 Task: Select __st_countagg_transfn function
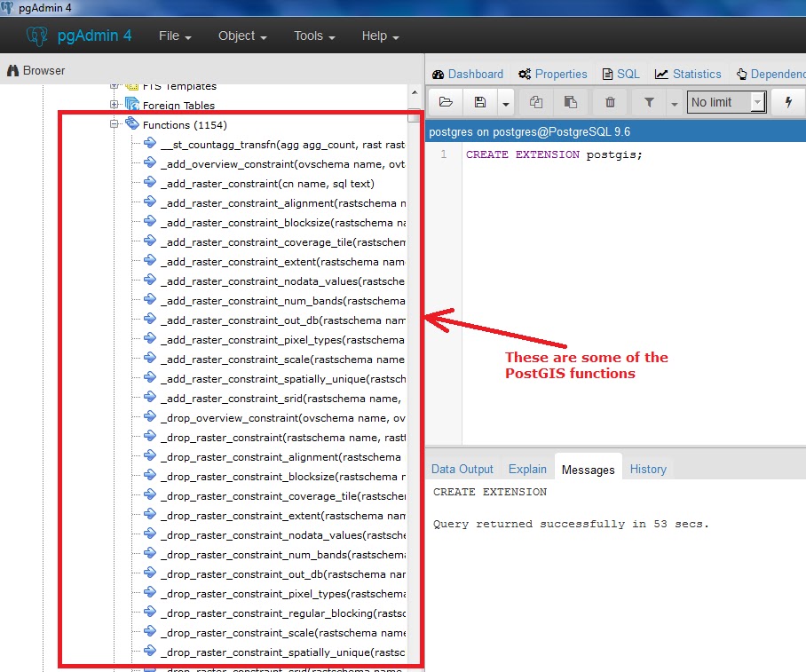282,145
